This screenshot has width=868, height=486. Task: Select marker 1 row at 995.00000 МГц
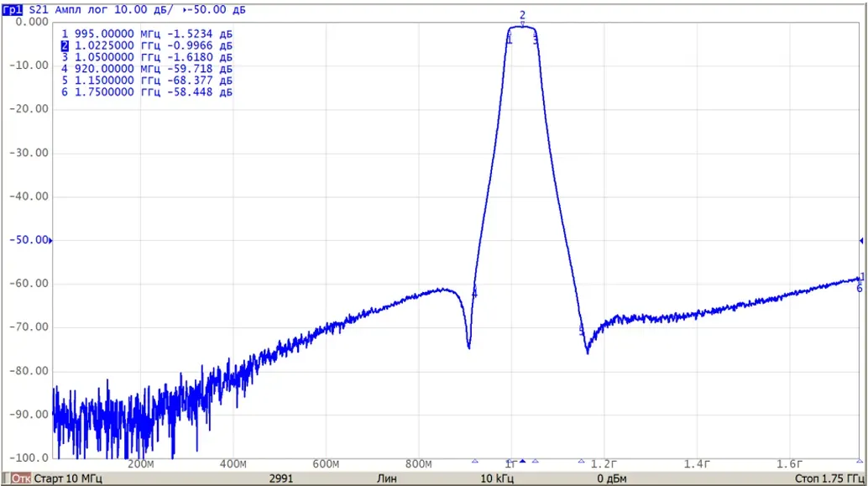(147, 34)
